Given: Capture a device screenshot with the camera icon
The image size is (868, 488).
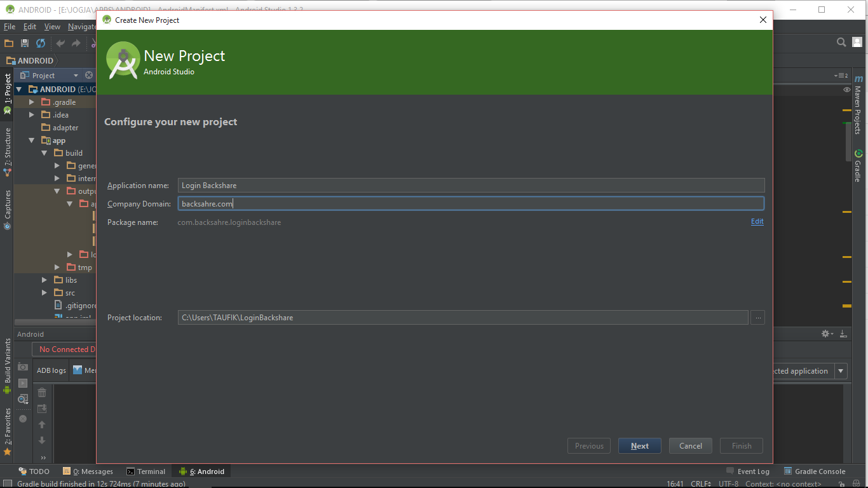Looking at the screenshot, I should point(22,367).
